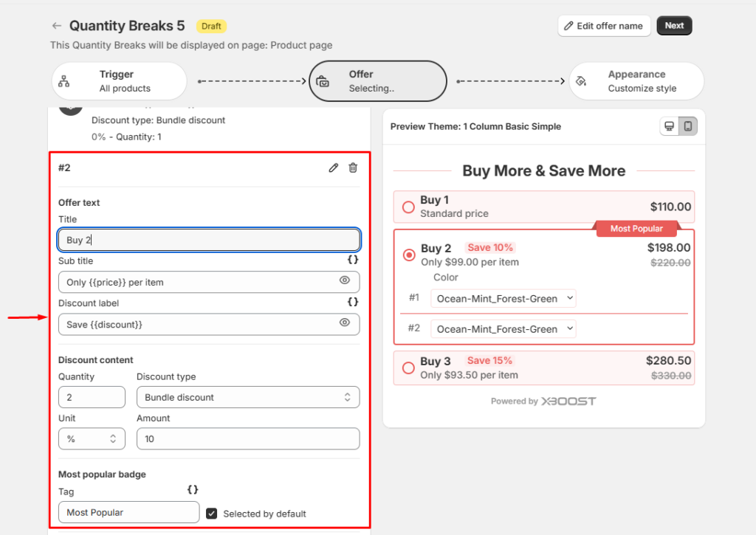The image size is (756, 535).
Task: Uncheck the Selected by default checkbox
Action: pyautogui.click(x=212, y=513)
